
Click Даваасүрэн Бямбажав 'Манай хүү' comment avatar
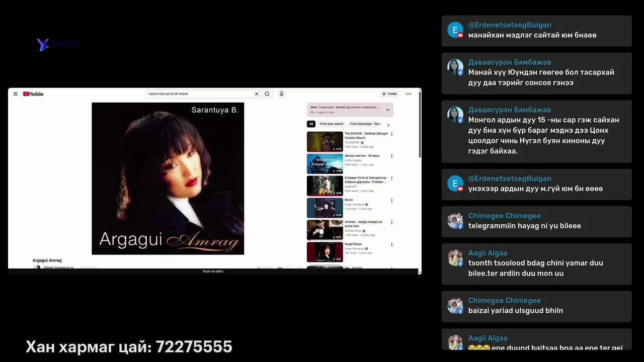pyautogui.click(x=455, y=67)
